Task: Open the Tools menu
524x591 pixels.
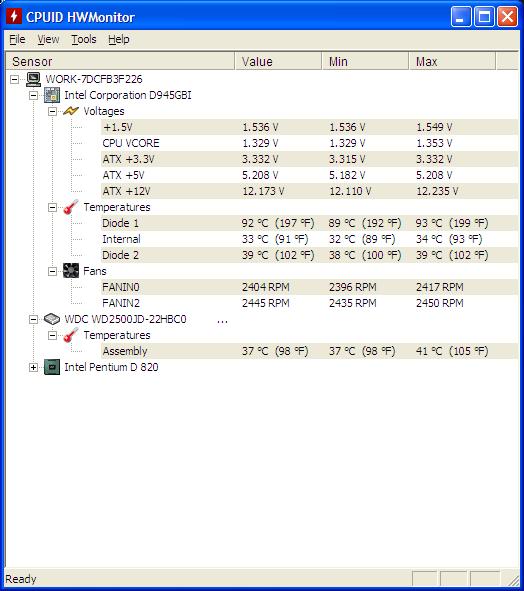Action: [x=84, y=39]
